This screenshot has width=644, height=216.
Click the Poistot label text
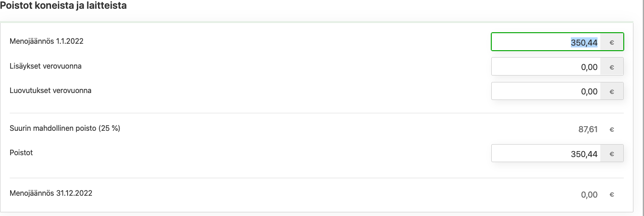(x=21, y=152)
